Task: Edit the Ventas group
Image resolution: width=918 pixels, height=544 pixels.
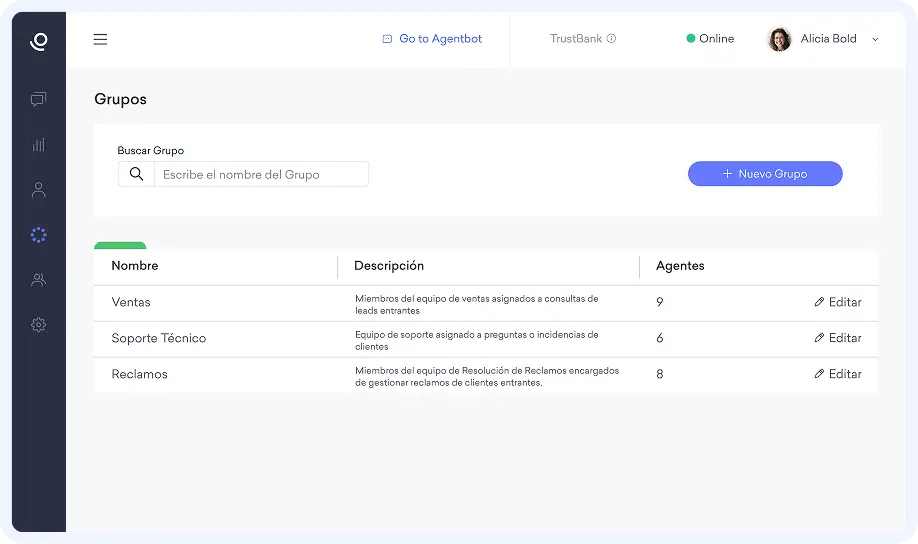Action: click(837, 302)
